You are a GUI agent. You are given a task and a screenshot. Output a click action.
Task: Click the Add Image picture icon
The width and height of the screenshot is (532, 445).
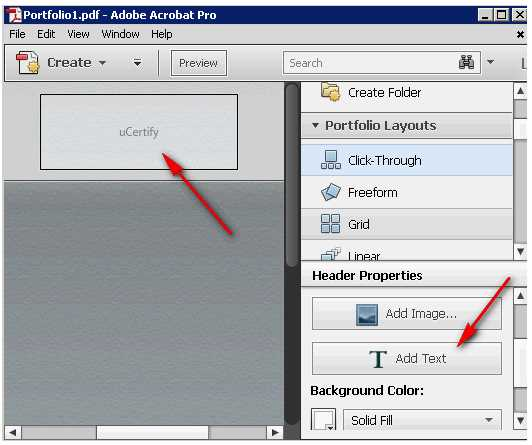[367, 314]
